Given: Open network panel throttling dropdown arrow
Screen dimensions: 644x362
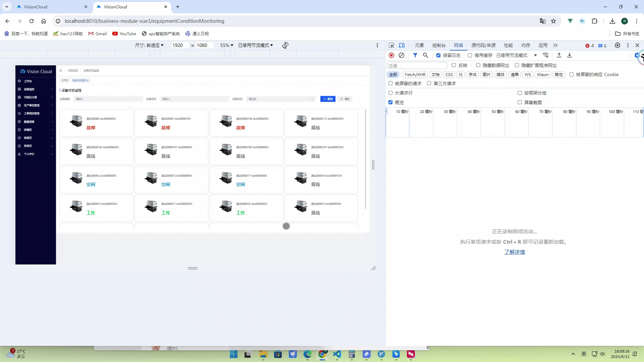Looking at the screenshot, I should pos(535,55).
